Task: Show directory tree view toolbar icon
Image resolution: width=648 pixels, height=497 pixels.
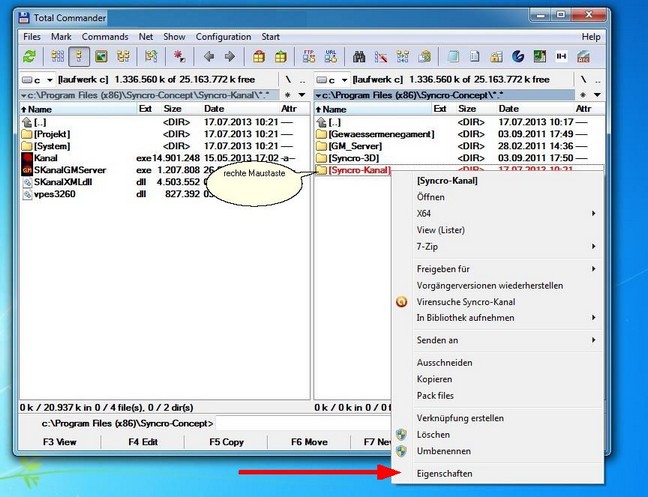Action: (123, 56)
